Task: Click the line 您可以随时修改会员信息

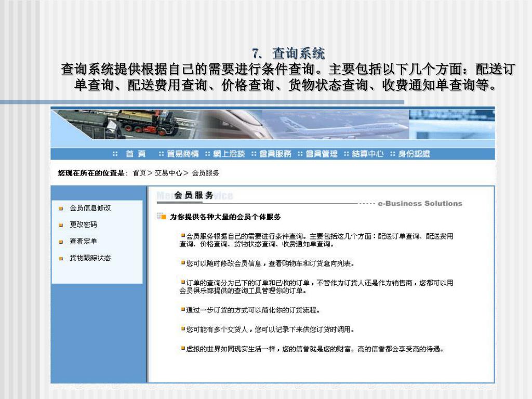Action: [268, 263]
